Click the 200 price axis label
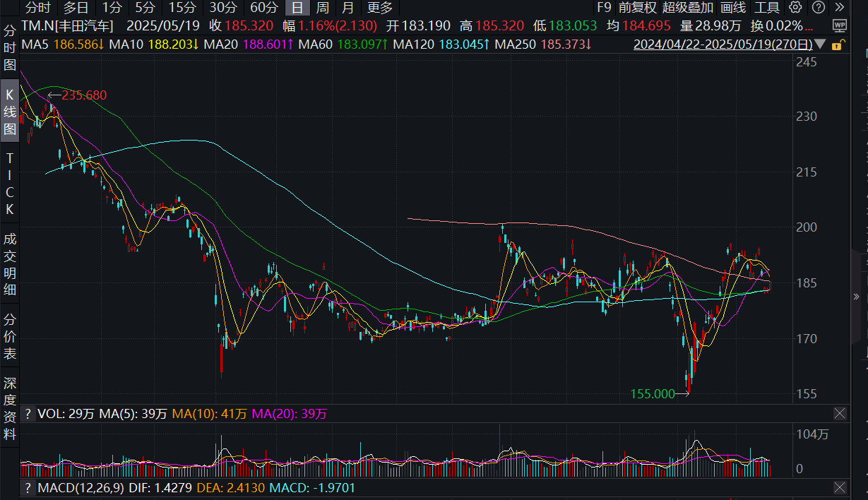 [806, 227]
